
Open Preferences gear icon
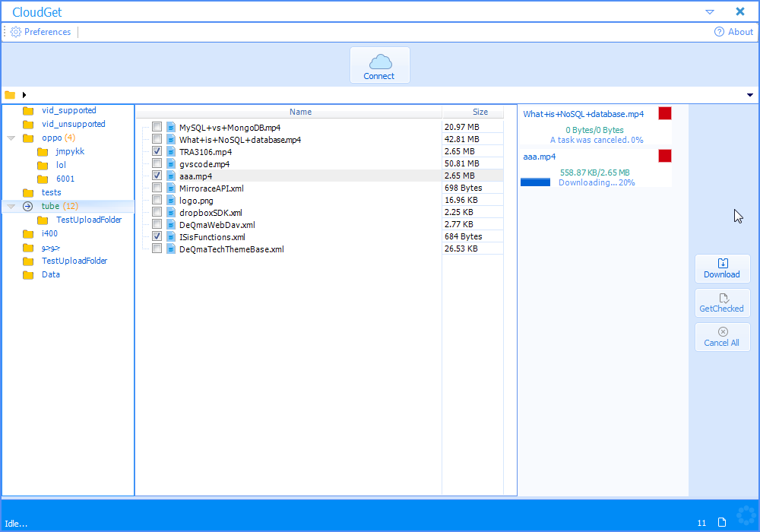pyautogui.click(x=16, y=32)
